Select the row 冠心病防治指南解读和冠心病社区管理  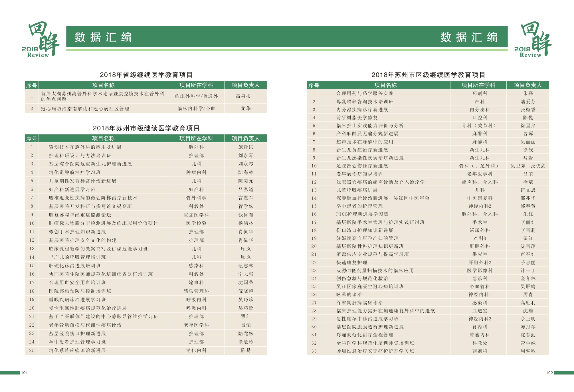[x=85, y=109]
